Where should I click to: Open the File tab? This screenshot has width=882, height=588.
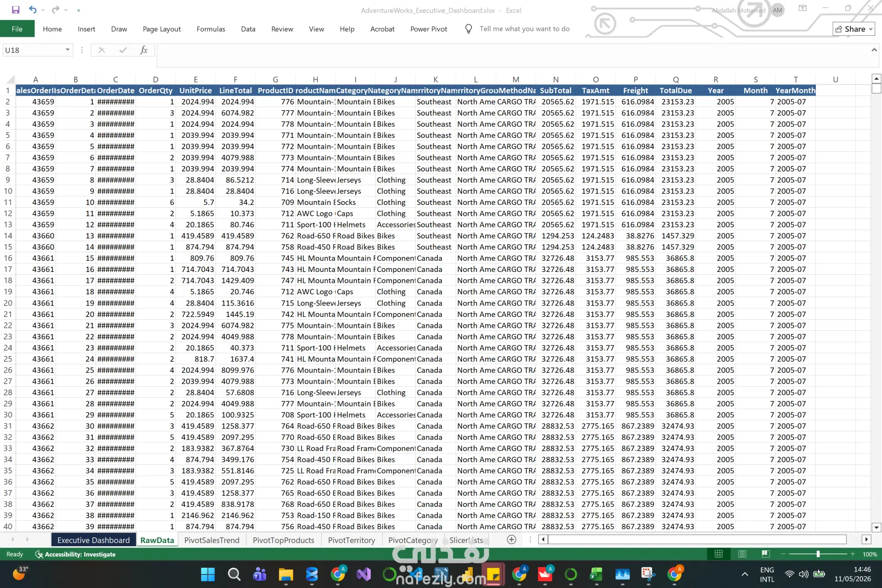click(x=17, y=29)
